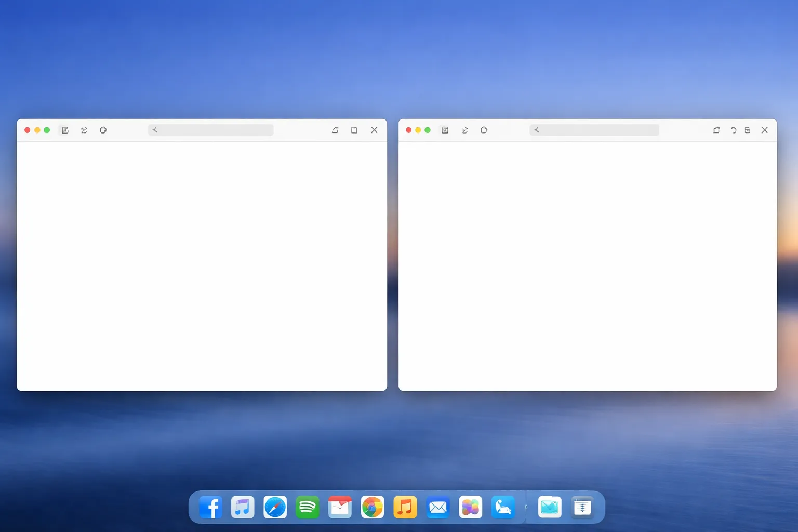
Task: Click the palette-like round icon in left window
Action: point(103,130)
